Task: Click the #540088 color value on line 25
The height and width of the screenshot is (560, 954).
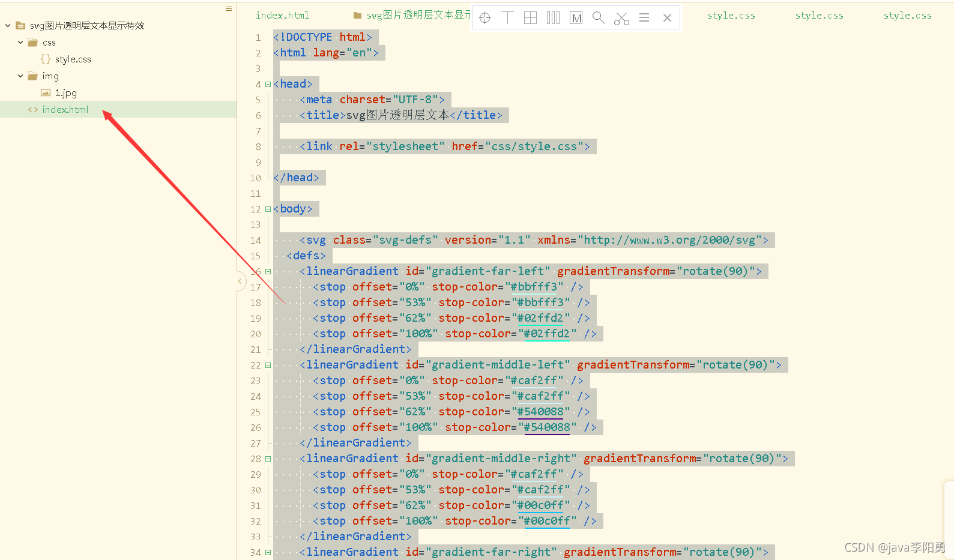Action: tap(540, 412)
